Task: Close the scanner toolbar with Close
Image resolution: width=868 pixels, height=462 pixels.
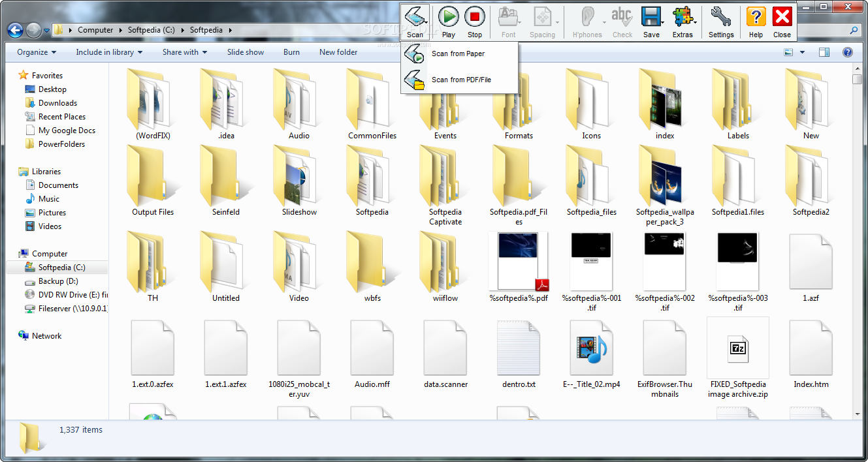Action: (x=782, y=22)
